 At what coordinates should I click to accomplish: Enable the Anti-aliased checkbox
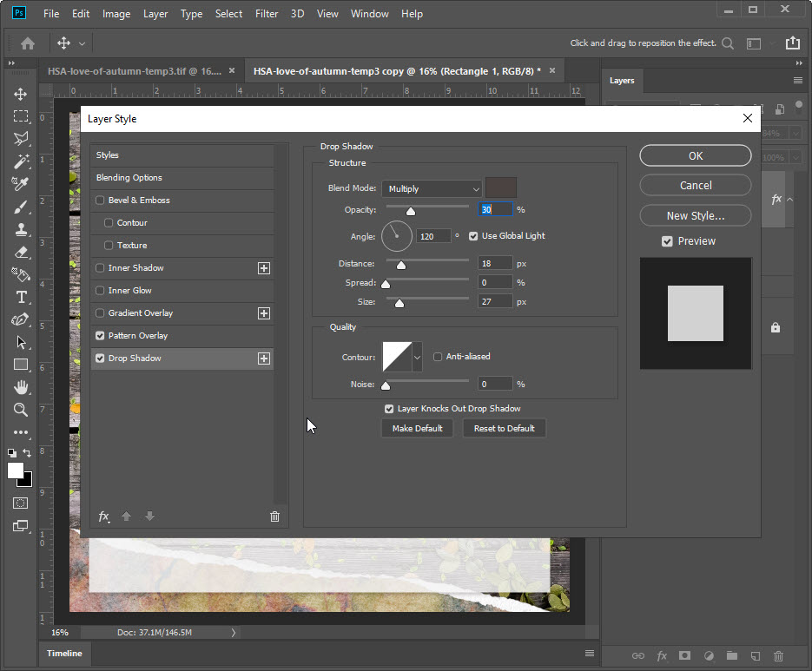coord(438,356)
